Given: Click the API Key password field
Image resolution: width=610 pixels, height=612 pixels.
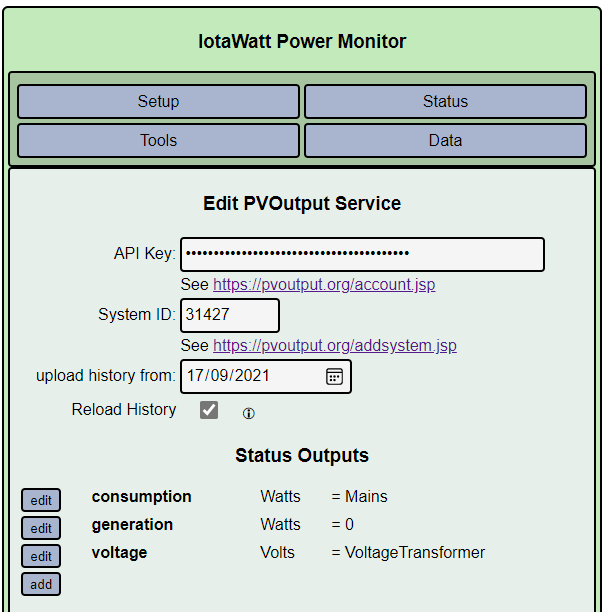Looking at the screenshot, I should pos(362,254).
